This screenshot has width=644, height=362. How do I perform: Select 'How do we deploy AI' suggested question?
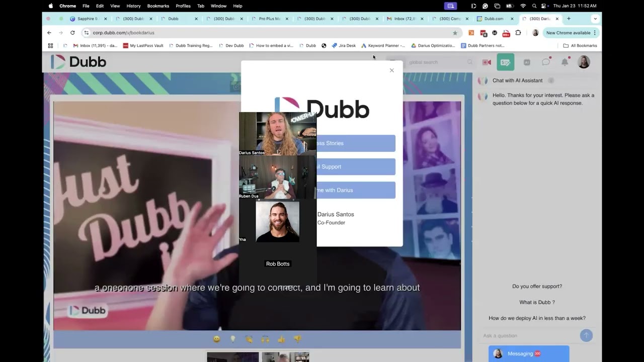point(537,318)
